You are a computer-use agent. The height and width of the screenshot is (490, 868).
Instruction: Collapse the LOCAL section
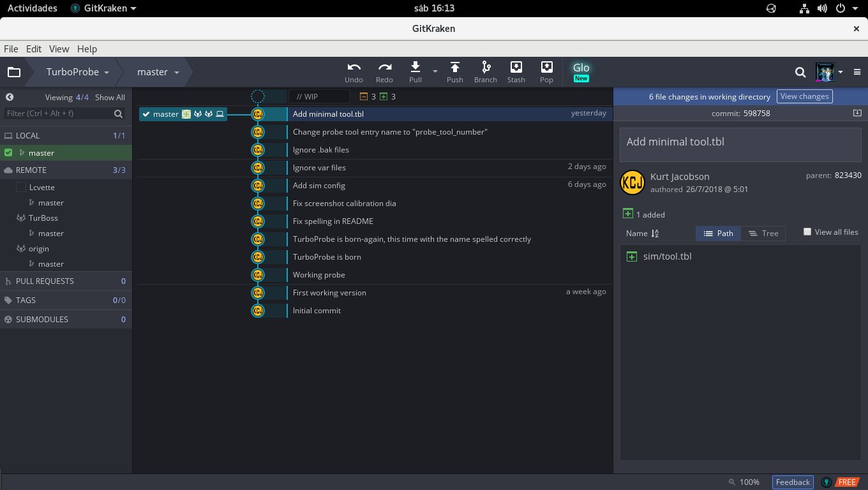coord(66,135)
